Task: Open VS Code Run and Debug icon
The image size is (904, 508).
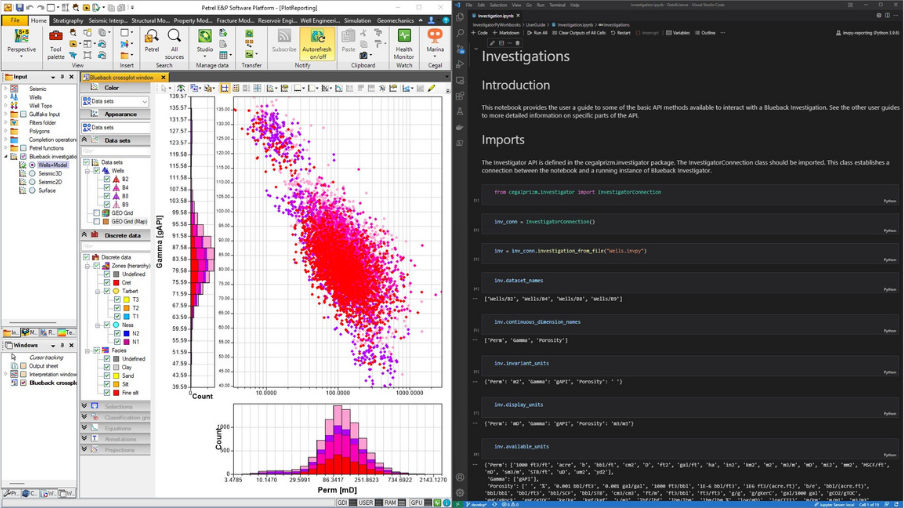Action: click(x=459, y=65)
